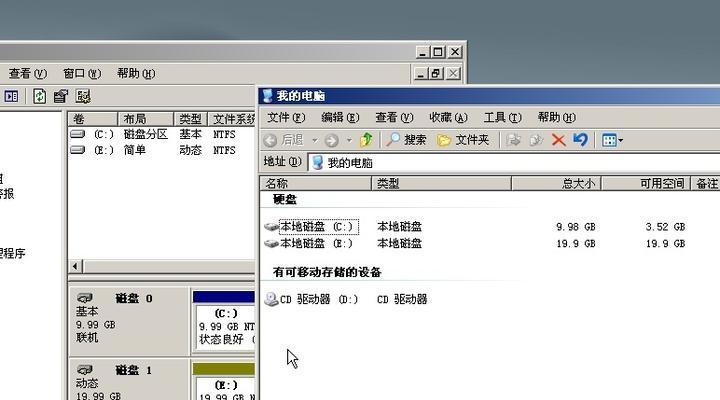Click 卷 column header in volume list
Image resolution: width=720 pixels, height=400 pixels.
pos(93,119)
